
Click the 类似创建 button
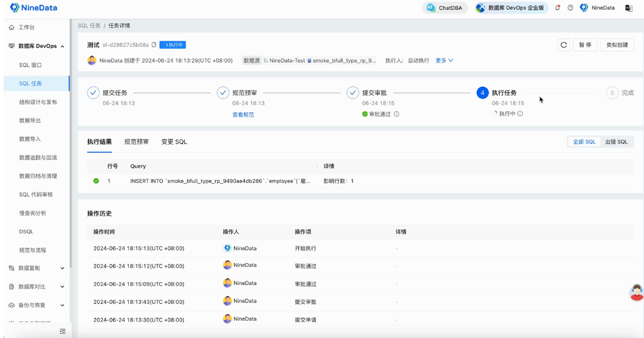pyautogui.click(x=617, y=45)
